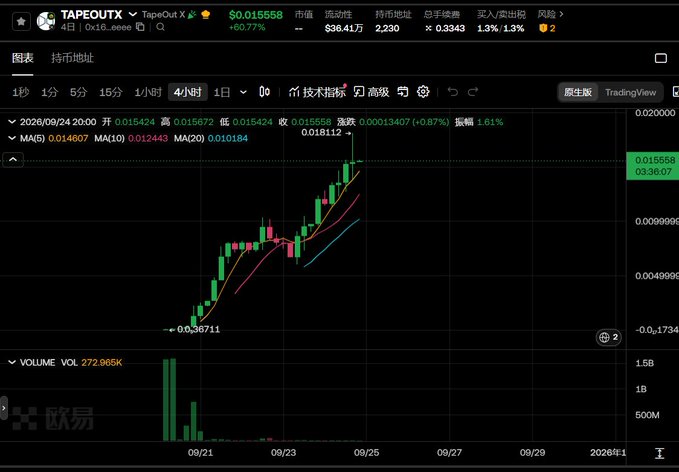Click the 0.018112 high price label
679x472 pixels.
pos(321,133)
